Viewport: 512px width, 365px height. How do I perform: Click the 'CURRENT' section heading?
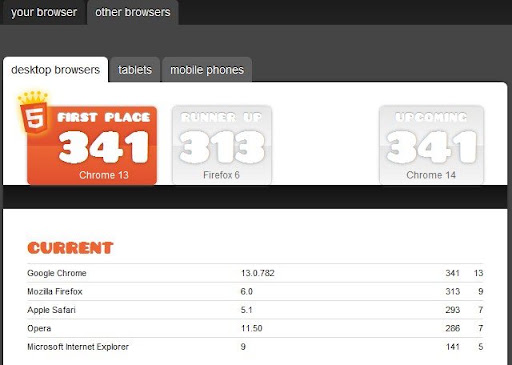[70, 248]
